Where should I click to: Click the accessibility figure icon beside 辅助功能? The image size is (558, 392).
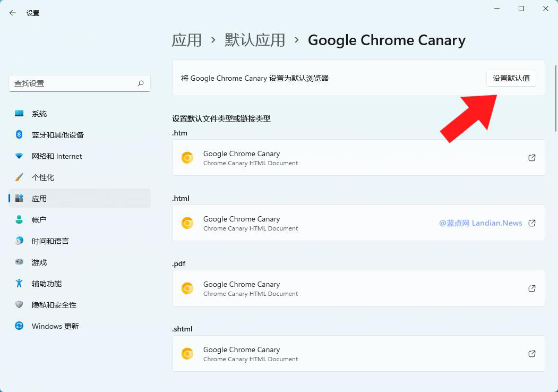(x=19, y=284)
